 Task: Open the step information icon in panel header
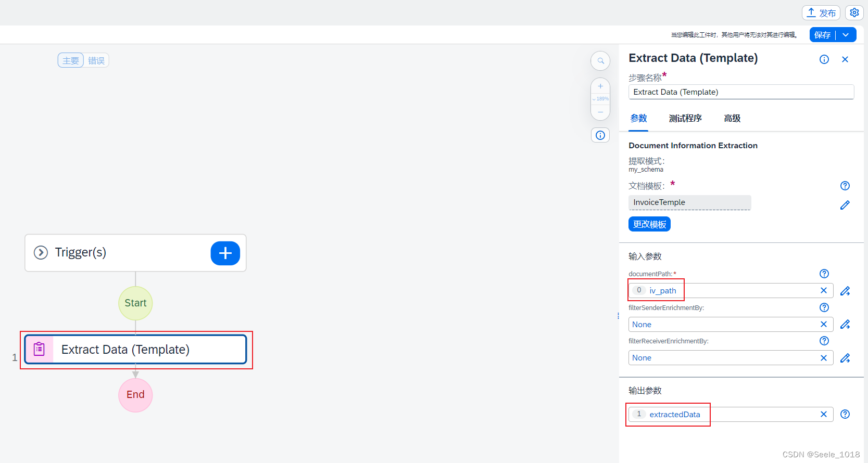824,59
